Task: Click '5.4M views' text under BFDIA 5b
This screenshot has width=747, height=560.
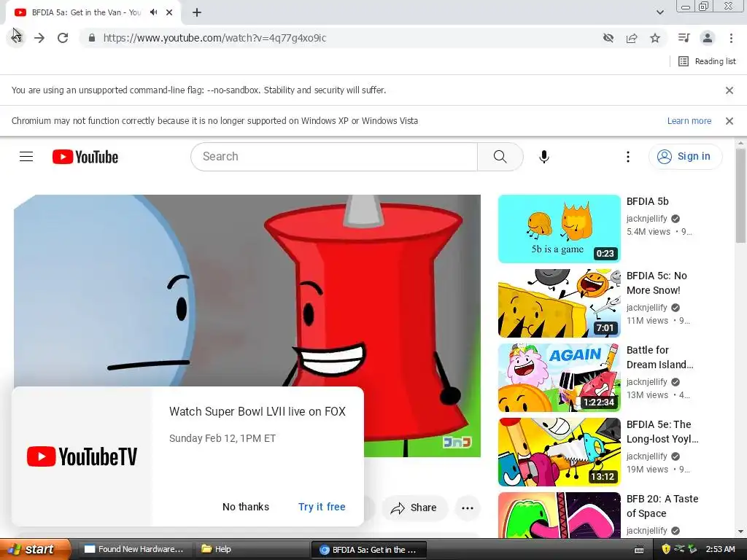Action: pos(648,232)
